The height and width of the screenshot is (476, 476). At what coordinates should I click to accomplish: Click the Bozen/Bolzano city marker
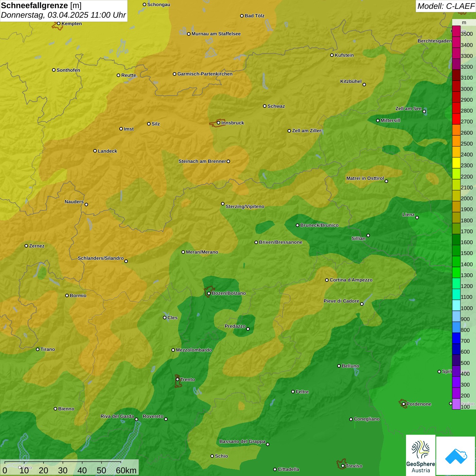click(209, 293)
